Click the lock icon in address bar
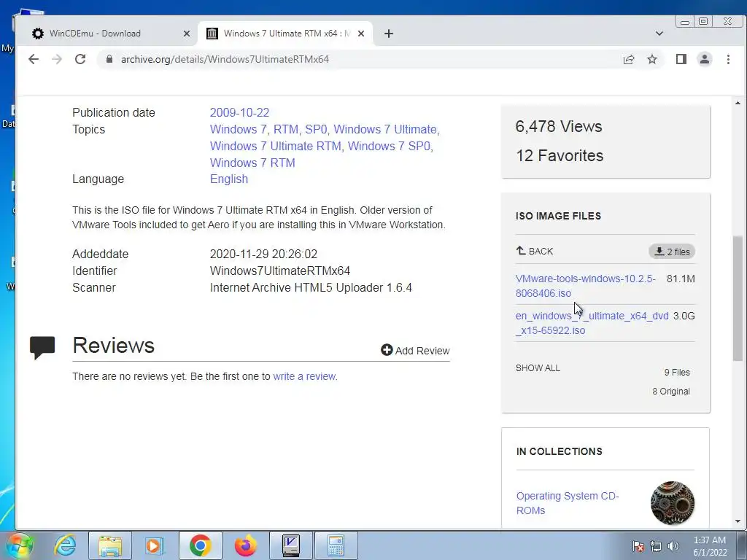This screenshot has width=747, height=560. tap(109, 59)
